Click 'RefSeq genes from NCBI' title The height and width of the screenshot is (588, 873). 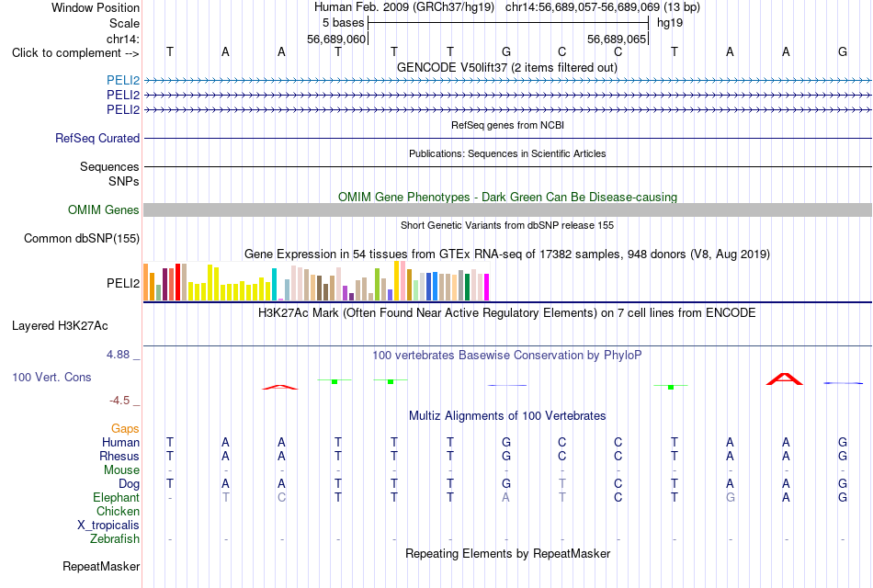[x=507, y=125]
